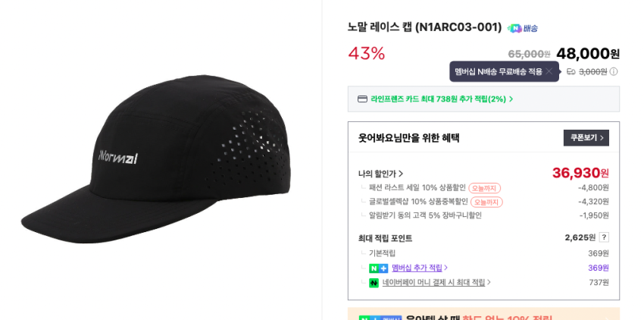Screen dimensions: 644x320
Task: Click the question mark help icon
Action: point(604,237)
